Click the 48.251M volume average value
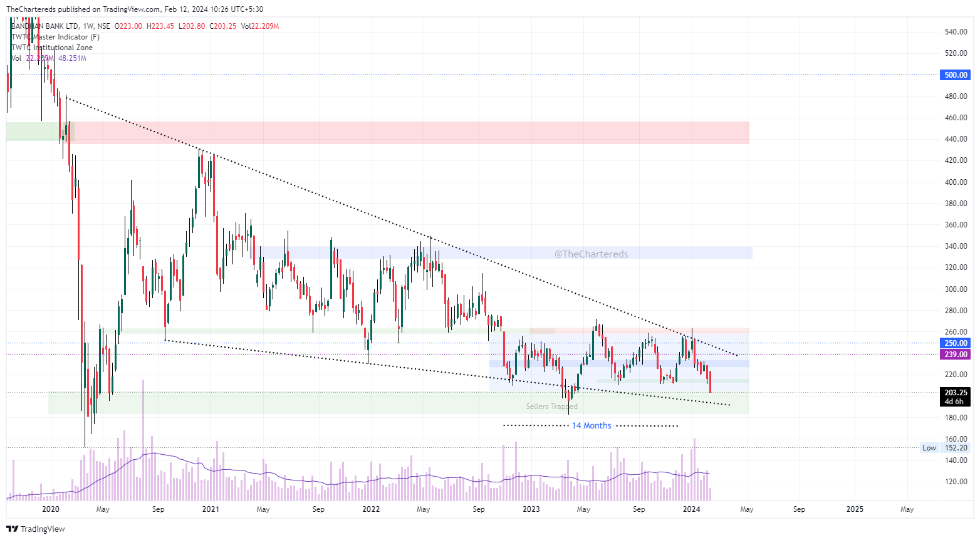Viewport: 980px width, 540px height. pos(72,58)
